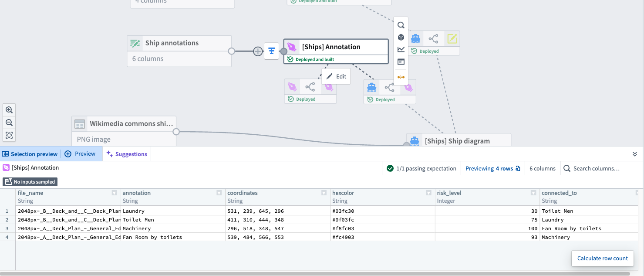Image resolution: width=644 pixels, height=276 pixels.
Task: Switch to the Selection preview tab
Action: coord(30,153)
